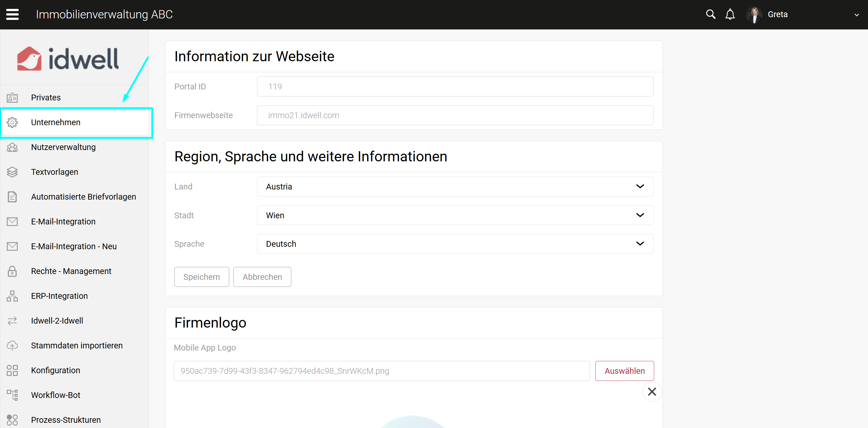Click the ERP-Integration network icon
The height and width of the screenshot is (428, 868).
(x=12, y=296)
